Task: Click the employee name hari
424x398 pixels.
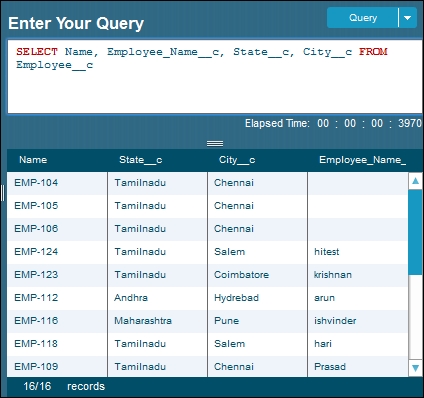Action: [323, 344]
